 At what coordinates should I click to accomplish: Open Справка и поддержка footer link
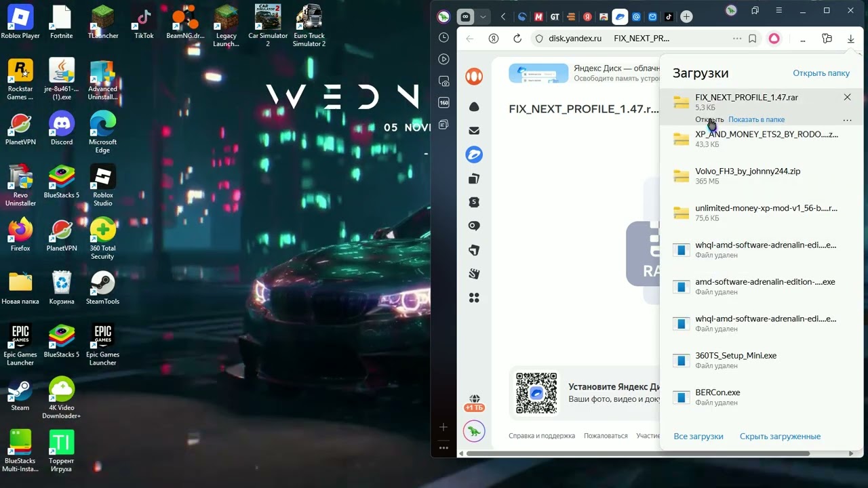coord(542,436)
